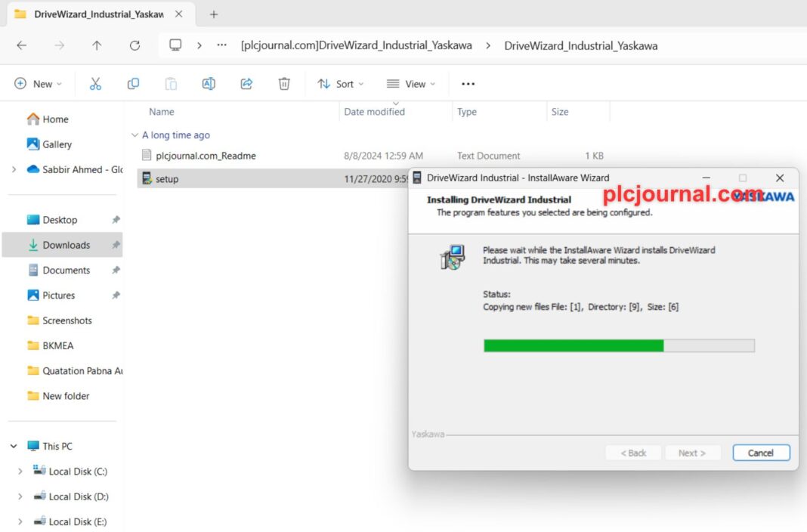Sort files by the Date modified column

pyautogui.click(x=374, y=112)
